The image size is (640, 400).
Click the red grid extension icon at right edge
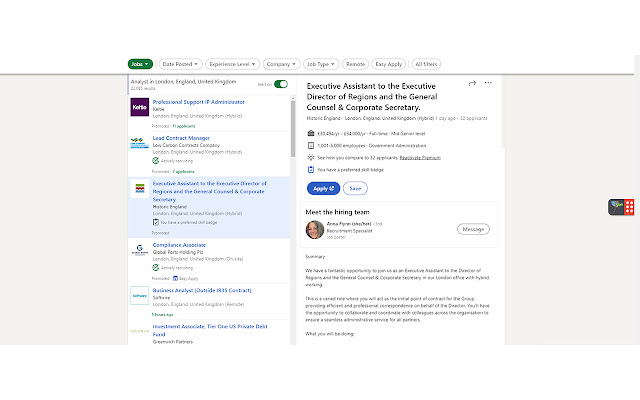[x=629, y=207]
